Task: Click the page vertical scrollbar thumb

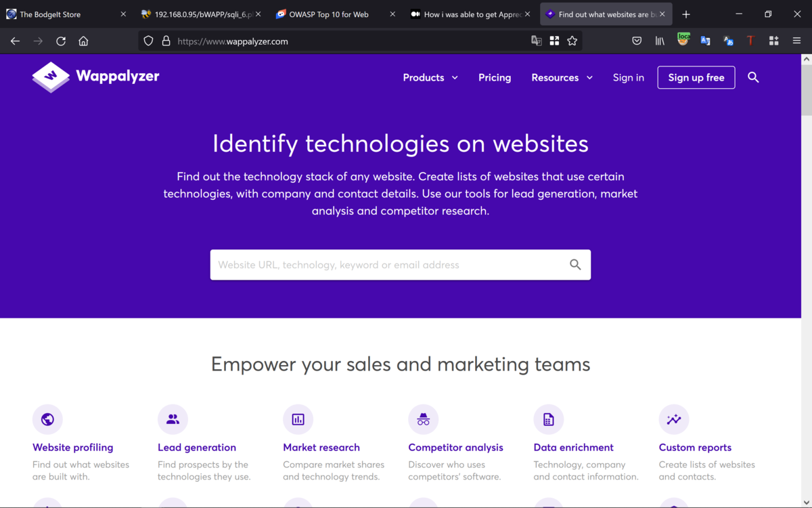Action: point(806,90)
